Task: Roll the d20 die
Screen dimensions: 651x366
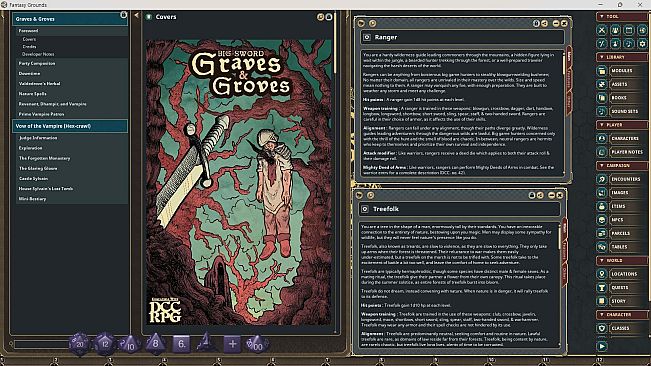Action: click(79, 344)
